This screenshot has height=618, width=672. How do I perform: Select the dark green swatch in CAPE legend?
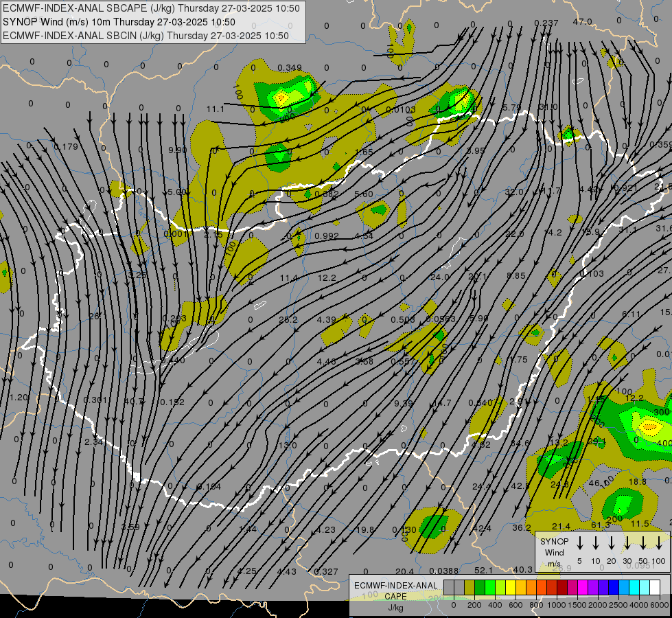[480, 588]
